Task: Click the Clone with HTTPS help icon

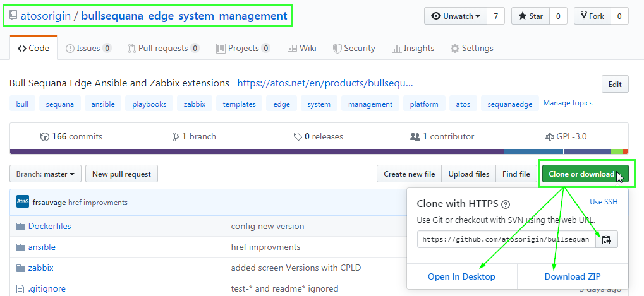Action: point(506,204)
